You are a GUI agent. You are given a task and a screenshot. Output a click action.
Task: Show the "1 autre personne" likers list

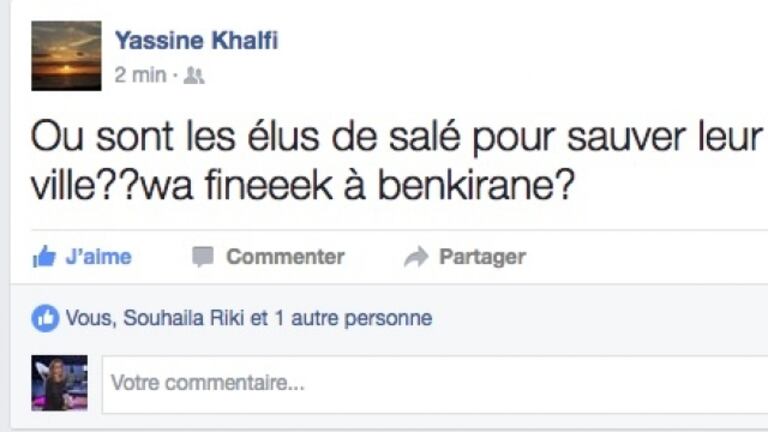point(354,319)
